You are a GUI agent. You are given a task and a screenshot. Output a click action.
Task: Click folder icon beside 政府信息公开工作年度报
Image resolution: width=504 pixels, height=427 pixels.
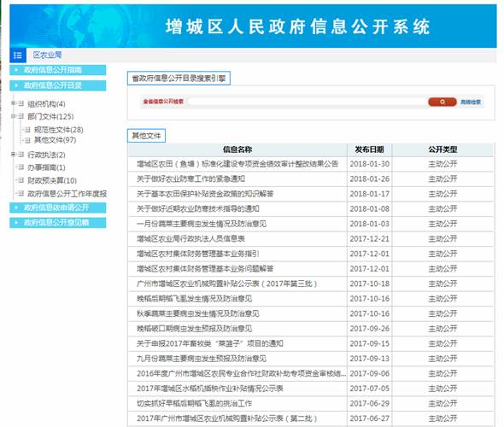(x=21, y=193)
